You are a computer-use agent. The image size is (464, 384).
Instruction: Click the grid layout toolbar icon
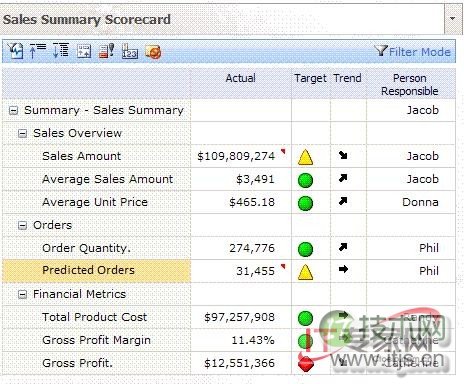(84, 51)
